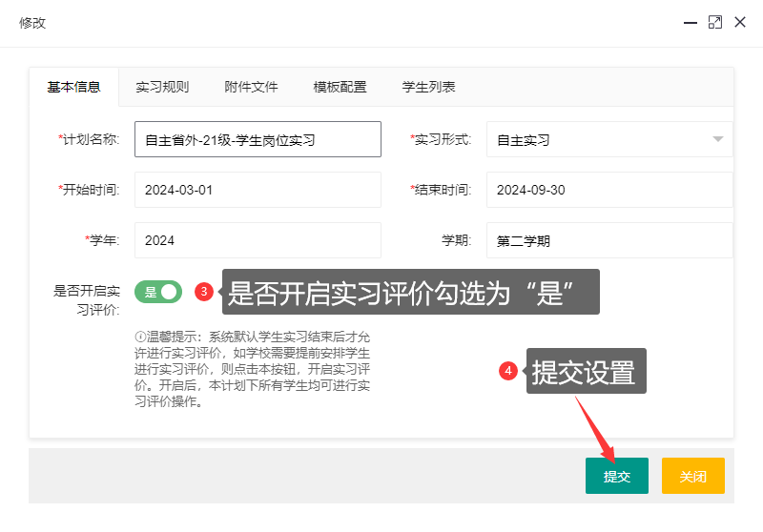Minimize the 修改 dialog window
The image size is (763, 532).
click(690, 23)
